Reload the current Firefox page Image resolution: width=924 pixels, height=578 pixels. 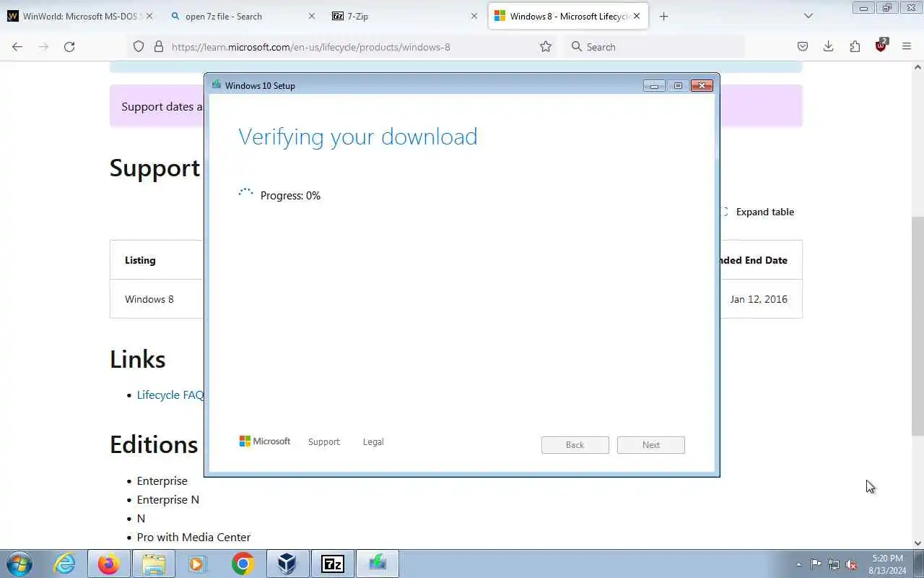tap(69, 46)
